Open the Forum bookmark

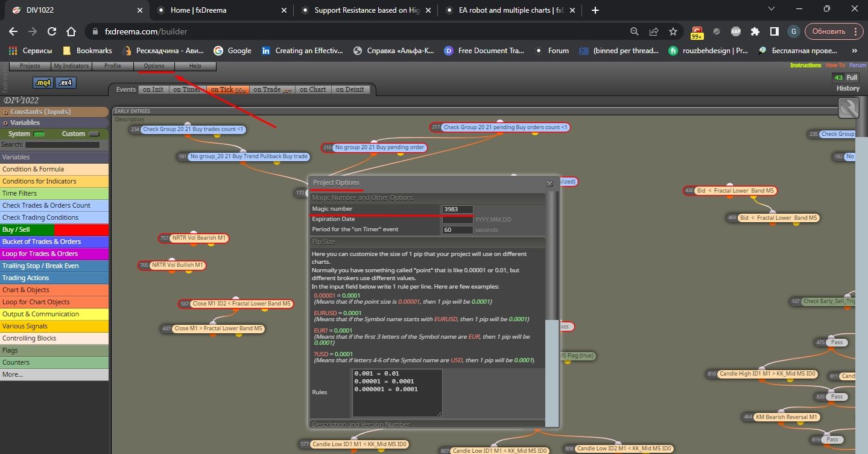pyautogui.click(x=551, y=51)
